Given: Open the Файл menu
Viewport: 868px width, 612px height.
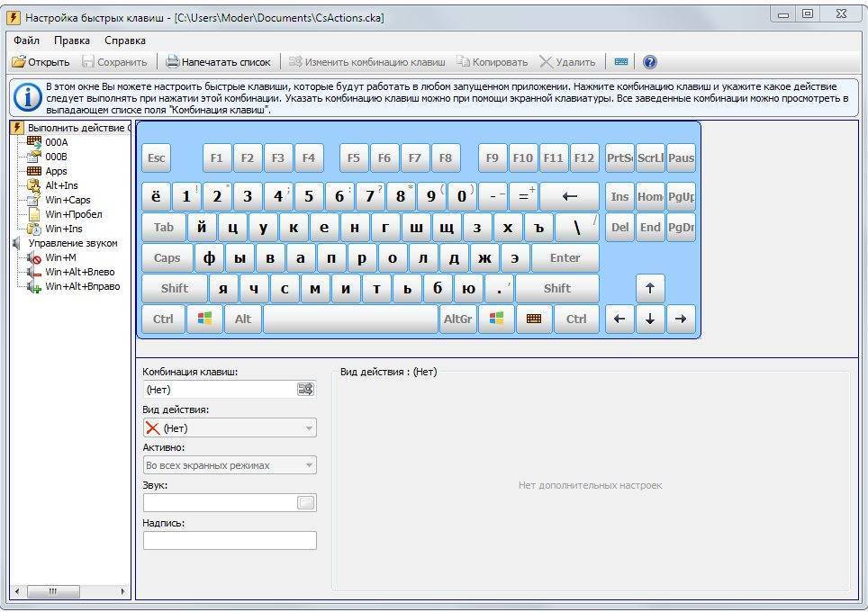Looking at the screenshot, I should pyautogui.click(x=27, y=40).
